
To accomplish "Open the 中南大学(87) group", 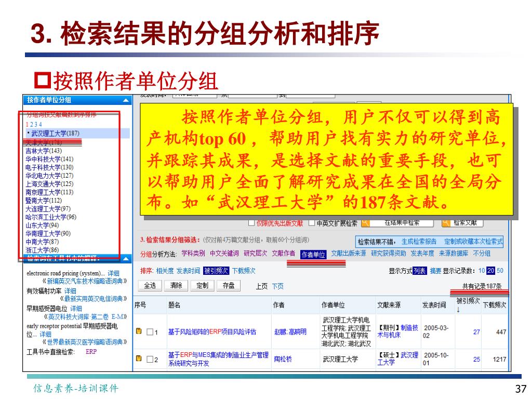I will pos(42,242).
